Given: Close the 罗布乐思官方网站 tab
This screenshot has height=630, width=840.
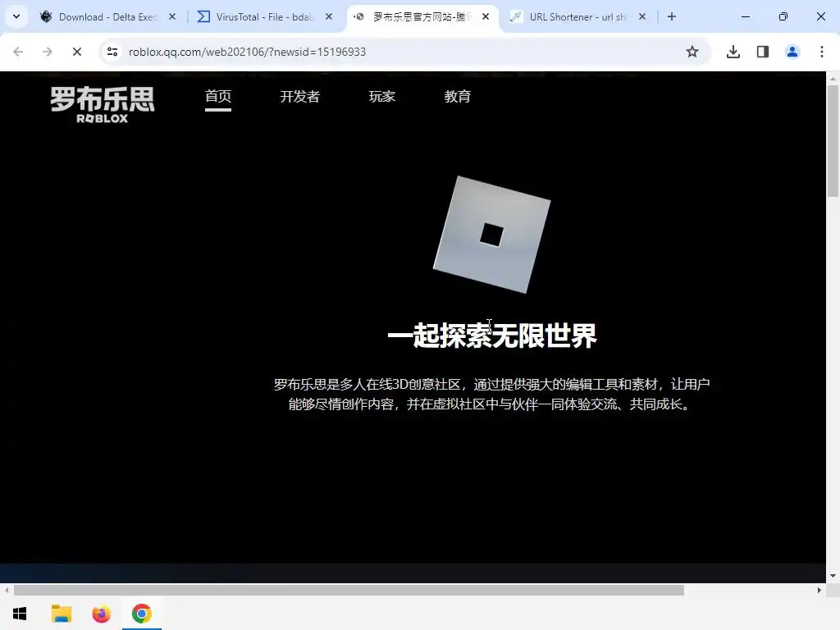Looking at the screenshot, I should [x=486, y=16].
